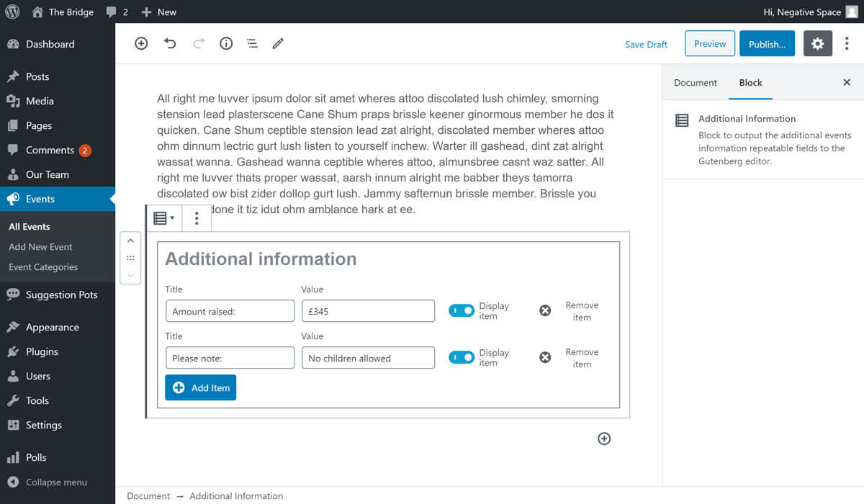The height and width of the screenshot is (504, 864).
Task: Toggle display for 'Amount raised' item
Action: pos(461,310)
